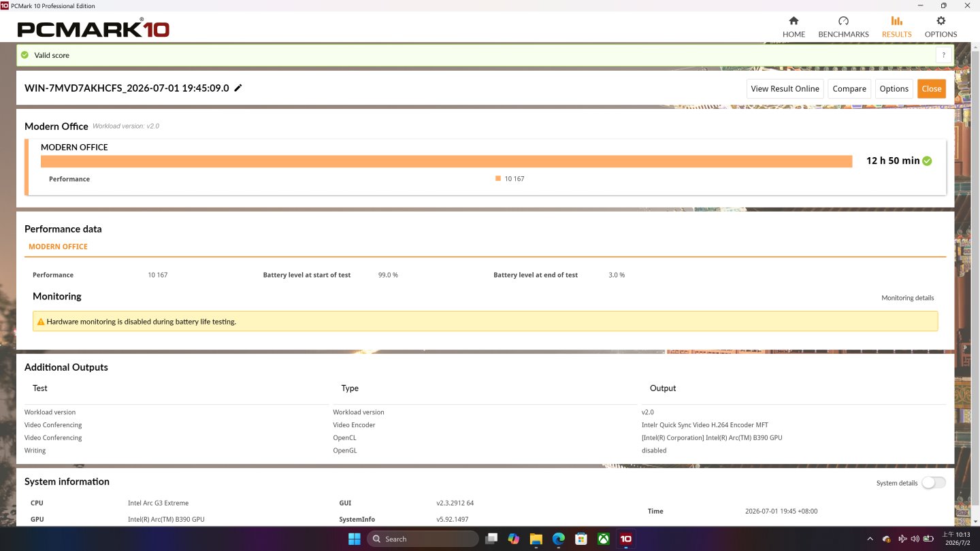This screenshot has height=551, width=980.
Task: Open the taskbar clock and date
Action: coord(955,539)
